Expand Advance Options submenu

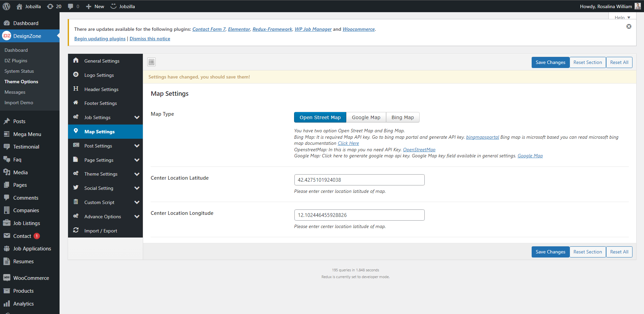coord(137,217)
